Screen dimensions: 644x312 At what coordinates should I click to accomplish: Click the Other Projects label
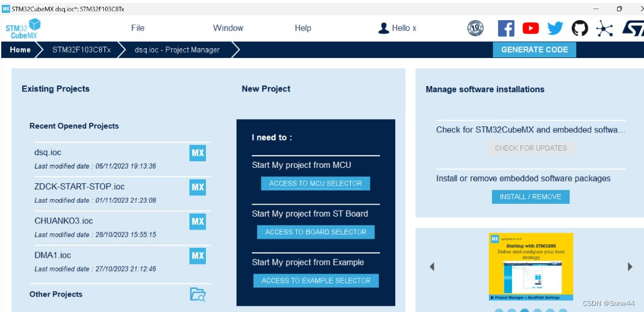[x=56, y=294]
